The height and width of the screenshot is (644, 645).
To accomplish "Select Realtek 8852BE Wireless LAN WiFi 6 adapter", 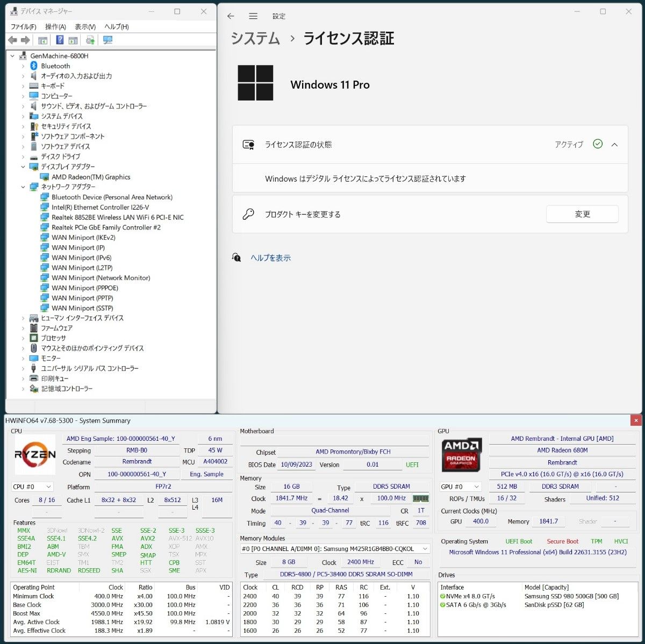I will (118, 217).
